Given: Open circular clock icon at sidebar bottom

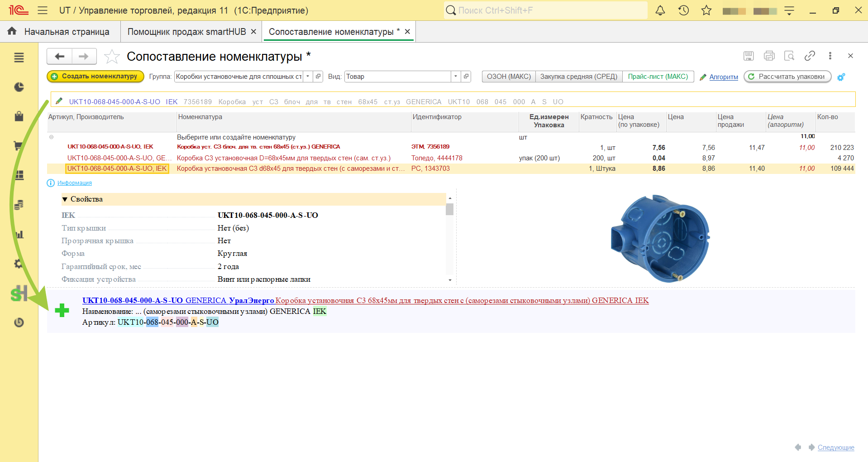Looking at the screenshot, I should [19, 322].
